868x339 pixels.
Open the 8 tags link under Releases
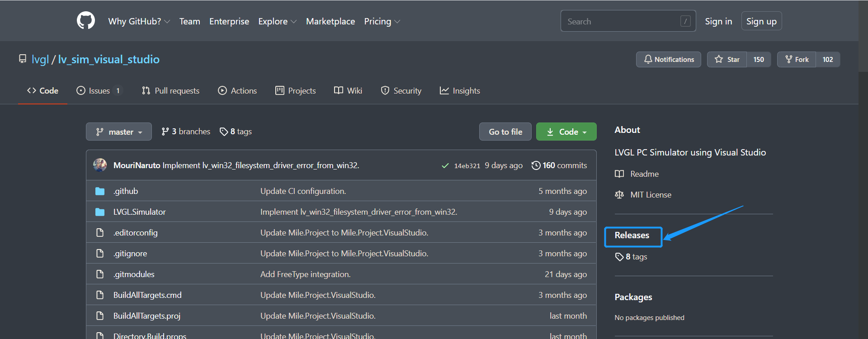click(x=631, y=257)
